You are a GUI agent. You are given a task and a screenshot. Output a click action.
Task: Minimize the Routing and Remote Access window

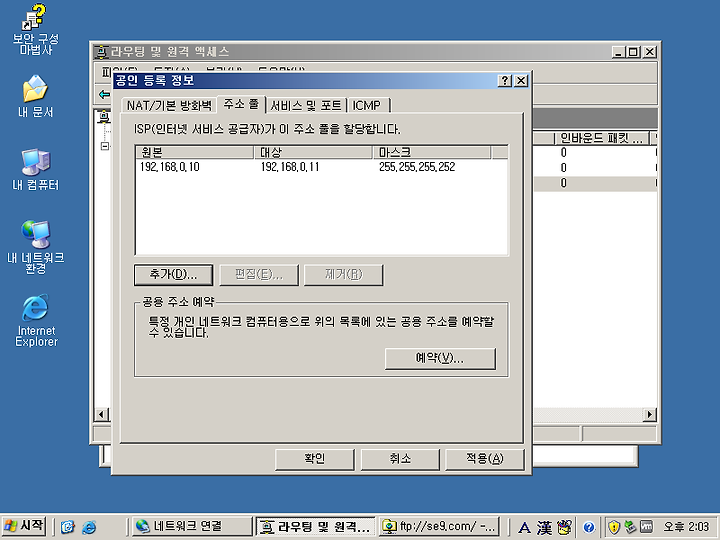coord(619,52)
